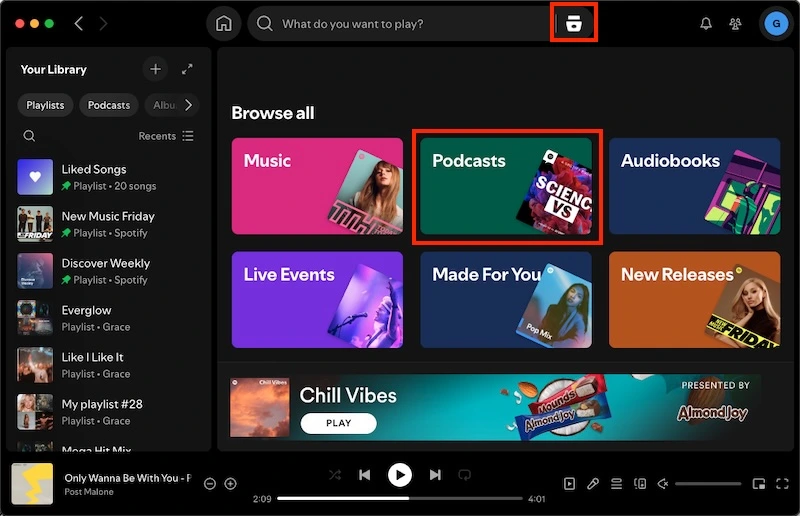Open the Podcasts browse card
Image resolution: width=800 pixels, height=516 pixels.
506,186
